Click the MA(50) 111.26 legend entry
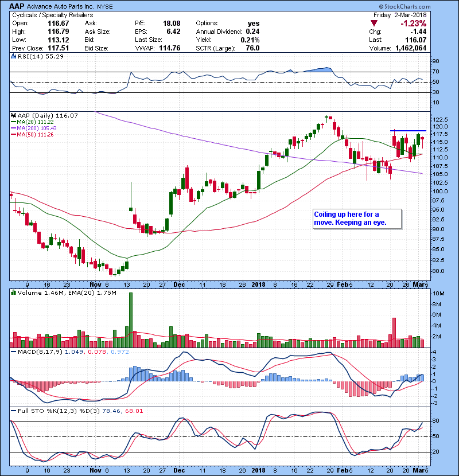 [x=32, y=134]
